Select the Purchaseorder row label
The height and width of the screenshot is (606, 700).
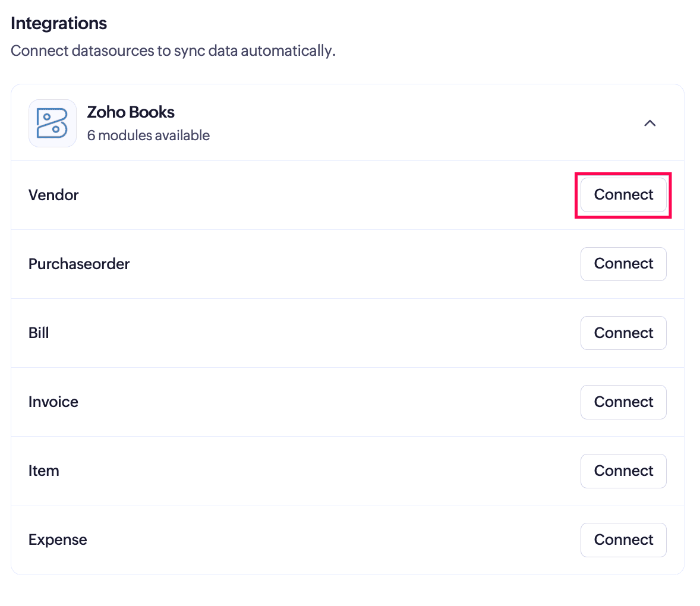pos(79,264)
